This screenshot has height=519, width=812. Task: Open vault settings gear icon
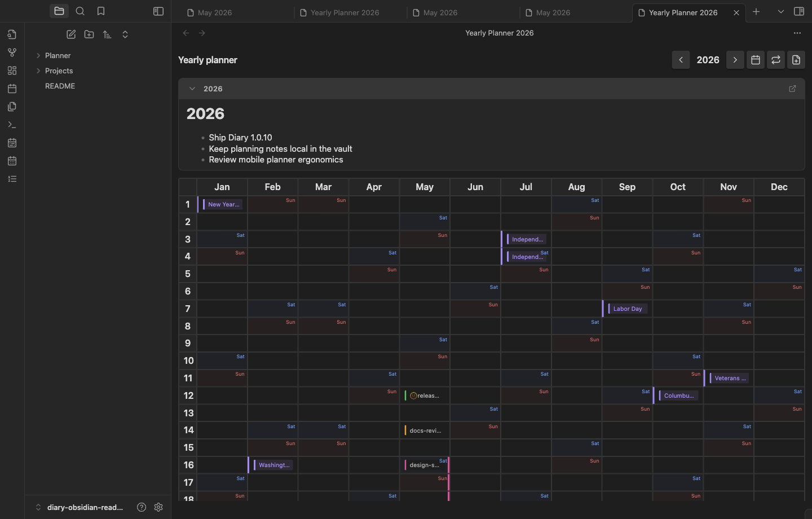[158, 507]
